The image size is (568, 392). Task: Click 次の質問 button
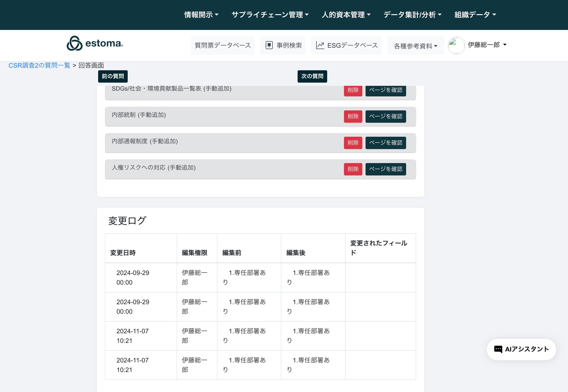(312, 76)
